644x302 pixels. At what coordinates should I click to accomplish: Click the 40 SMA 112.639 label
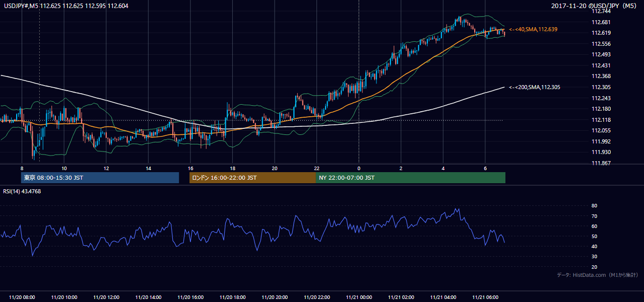pyautogui.click(x=533, y=29)
